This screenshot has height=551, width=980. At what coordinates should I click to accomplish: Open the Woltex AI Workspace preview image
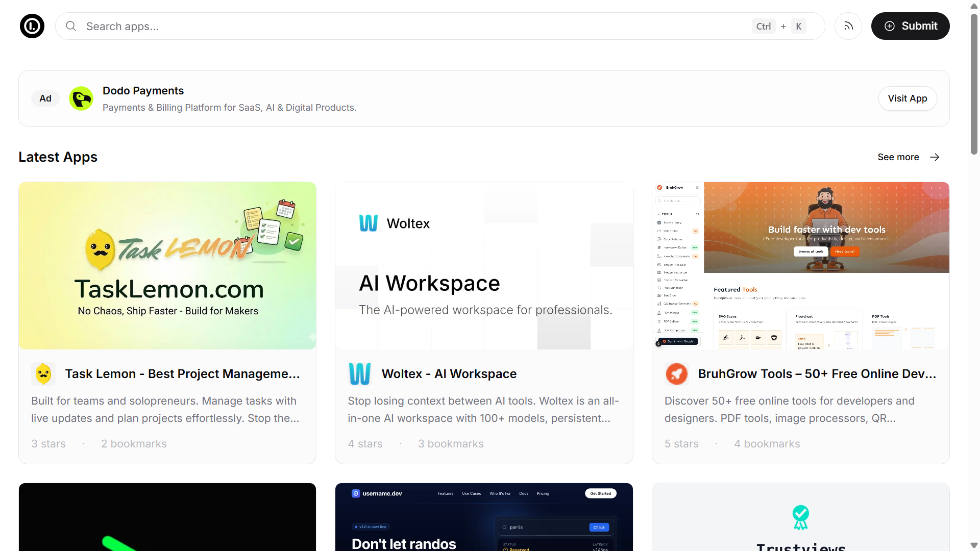pos(484,265)
